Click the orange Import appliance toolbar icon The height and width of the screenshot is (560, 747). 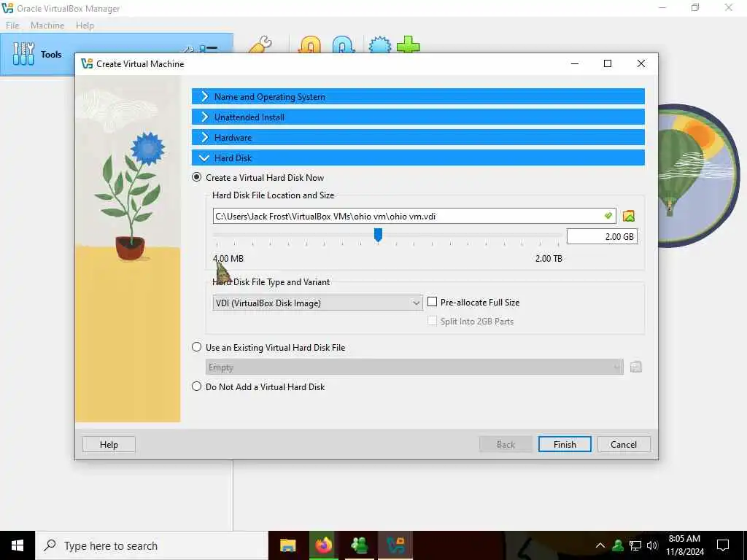[309, 44]
